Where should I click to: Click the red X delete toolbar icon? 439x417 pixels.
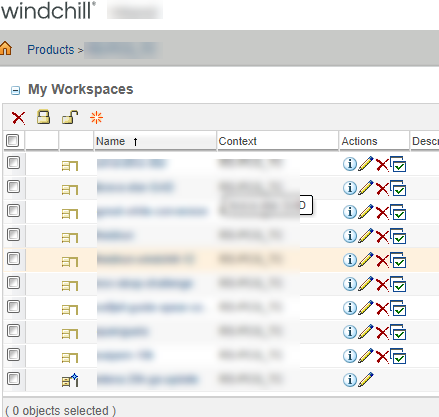pyautogui.click(x=18, y=118)
